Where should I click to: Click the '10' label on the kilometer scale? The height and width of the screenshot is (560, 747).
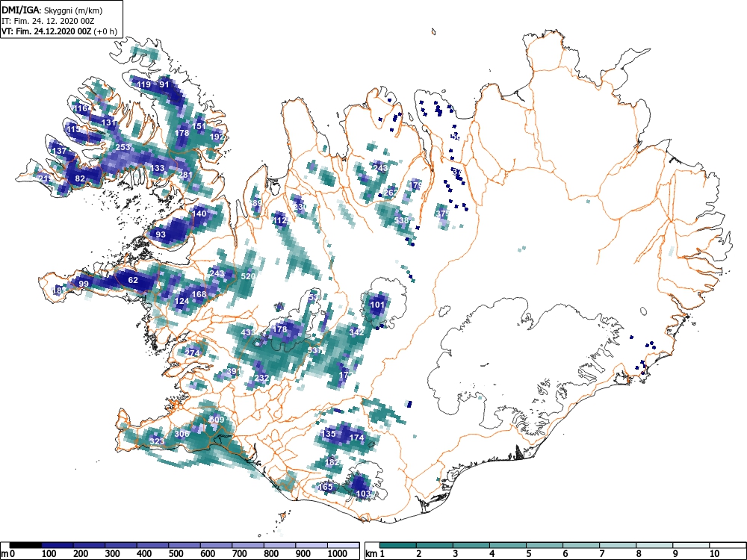713,554
